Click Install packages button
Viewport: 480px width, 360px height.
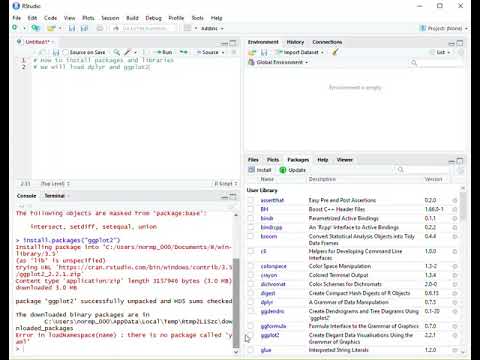(260, 170)
